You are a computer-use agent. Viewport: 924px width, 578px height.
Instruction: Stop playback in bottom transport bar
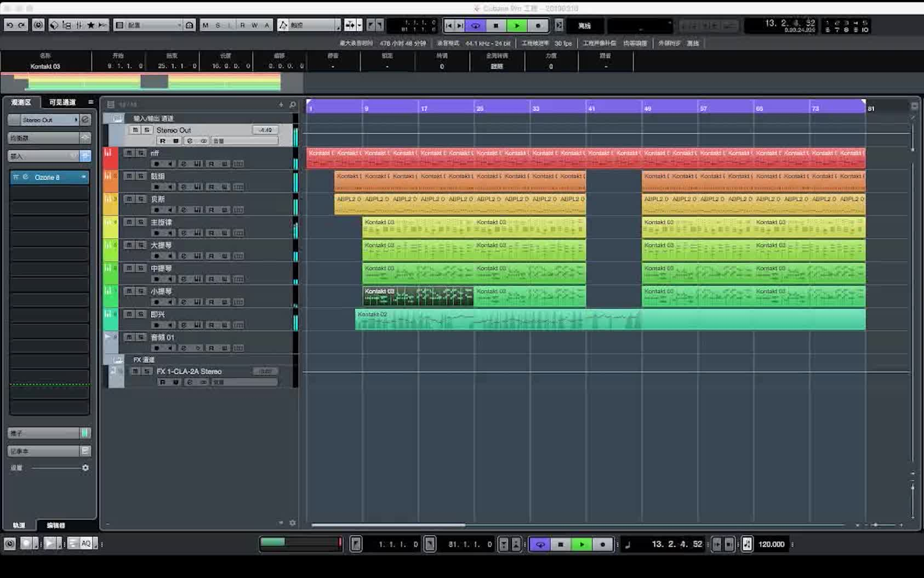click(x=561, y=544)
